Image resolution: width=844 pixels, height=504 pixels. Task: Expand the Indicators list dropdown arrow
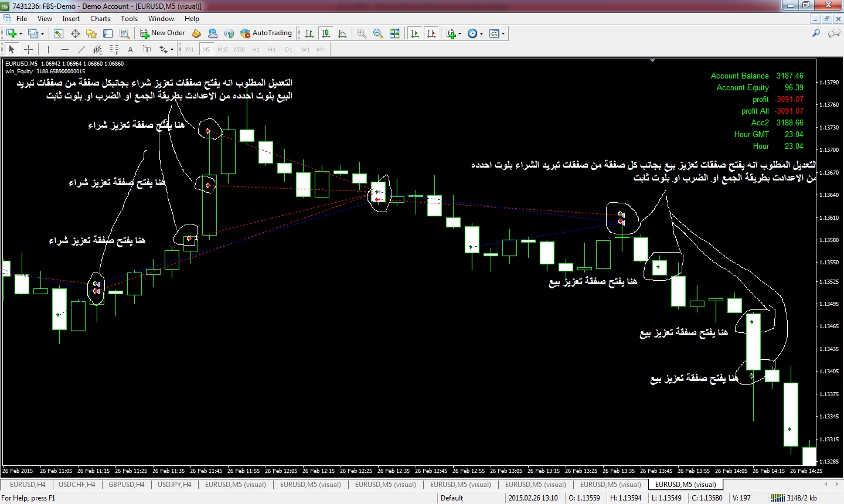click(x=460, y=33)
